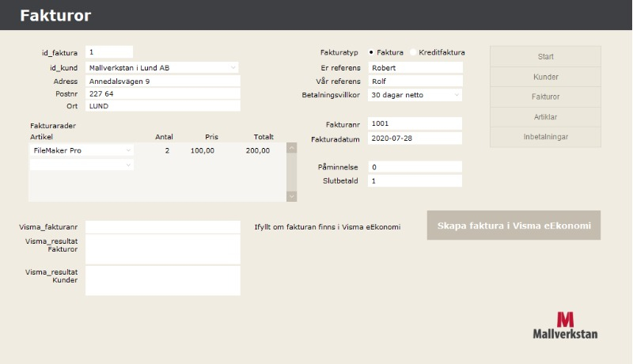
Task: Click the Er referens field
Action: 415,68
